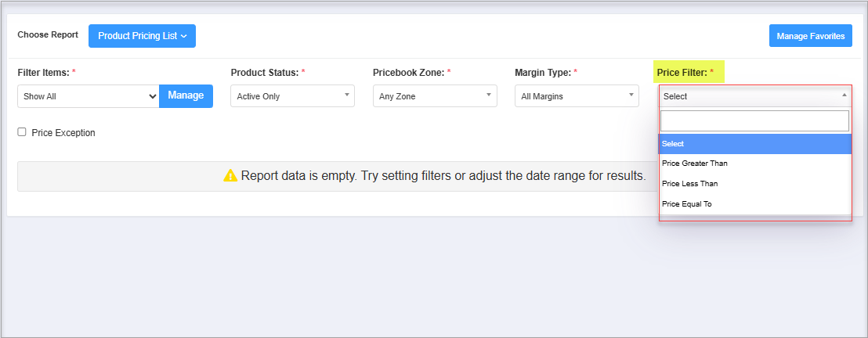Click the yellow warning triangle icon
Screen dimensions: 868x338
[230, 176]
